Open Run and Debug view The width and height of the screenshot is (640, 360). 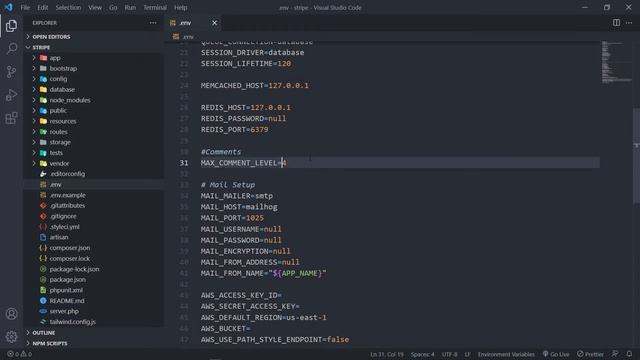pyautogui.click(x=11, y=95)
